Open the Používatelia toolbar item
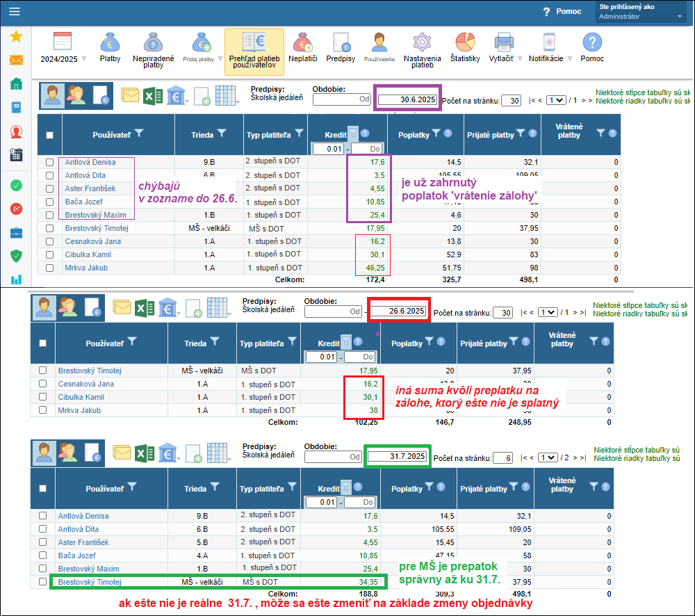The width and height of the screenshot is (695, 616). coord(379,47)
